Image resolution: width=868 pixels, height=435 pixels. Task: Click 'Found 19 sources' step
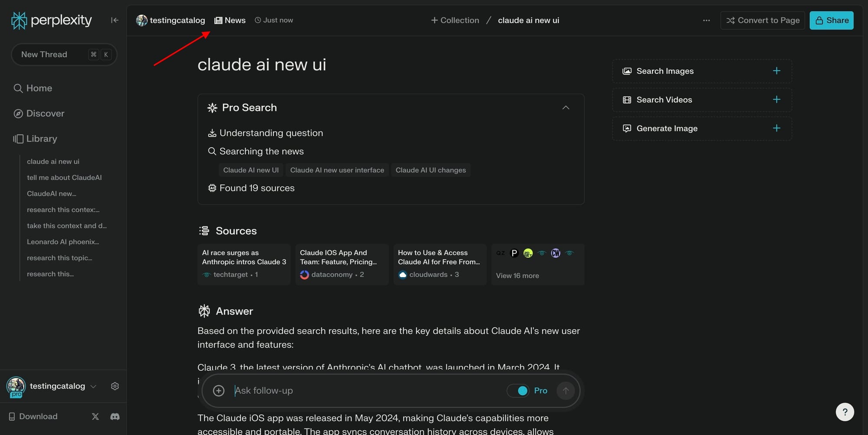251,188
